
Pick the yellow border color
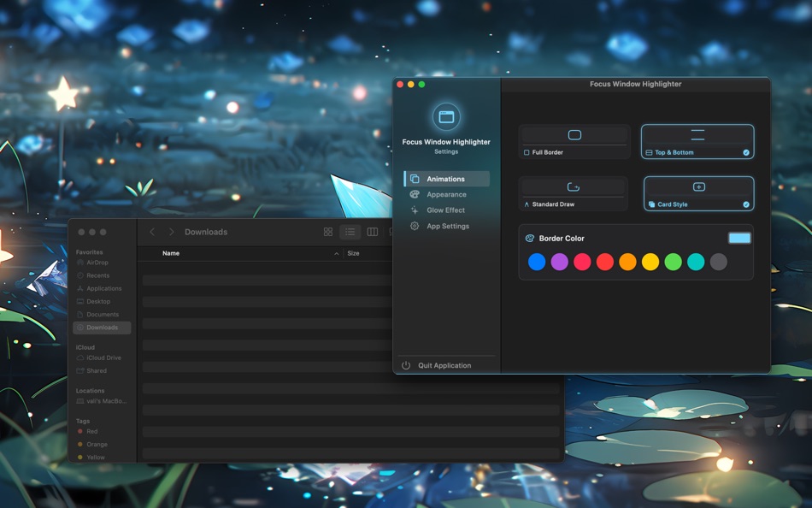(x=650, y=262)
